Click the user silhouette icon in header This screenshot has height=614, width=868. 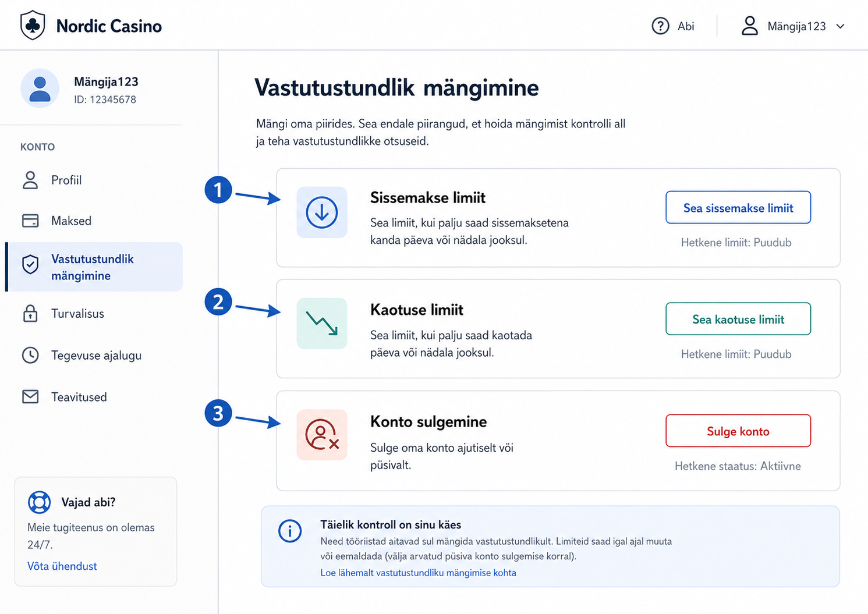click(x=750, y=26)
